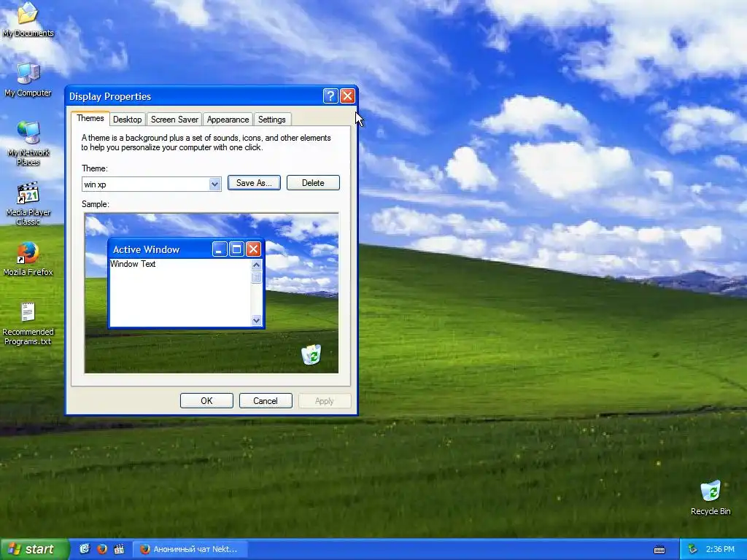Go to the Appearance tab

click(x=228, y=120)
